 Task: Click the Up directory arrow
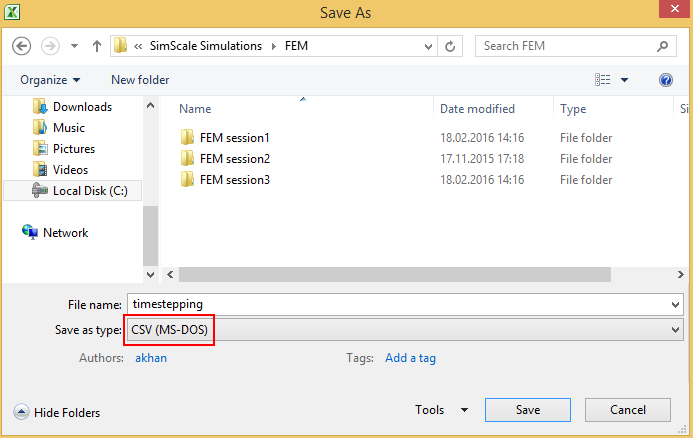tap(97, 46)
